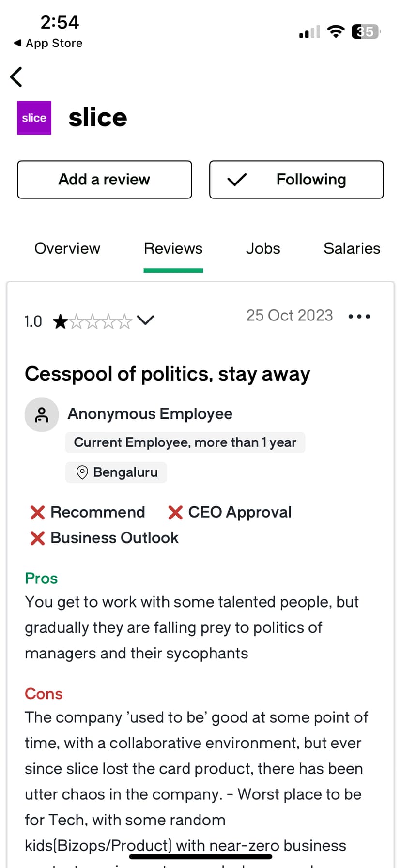The image size is (401, 868).
Task: Tap the Business Outlook red cross icon
Action: [37, 538]
